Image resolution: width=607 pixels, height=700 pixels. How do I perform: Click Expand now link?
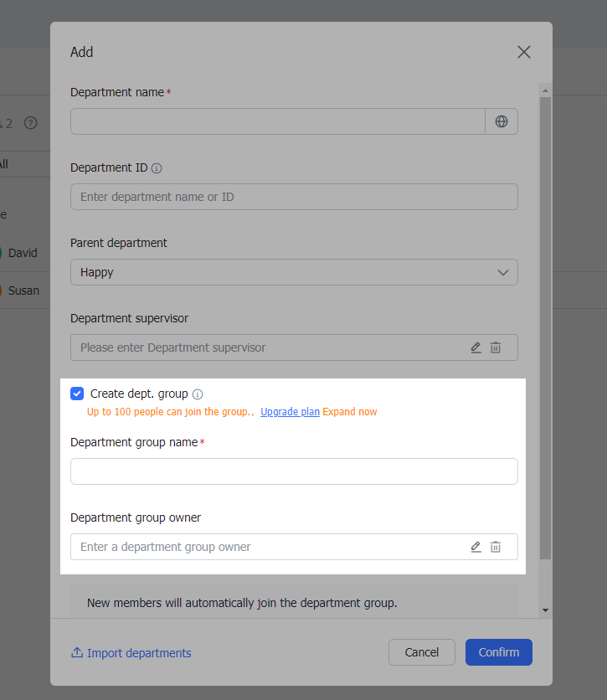pos(350,412)
